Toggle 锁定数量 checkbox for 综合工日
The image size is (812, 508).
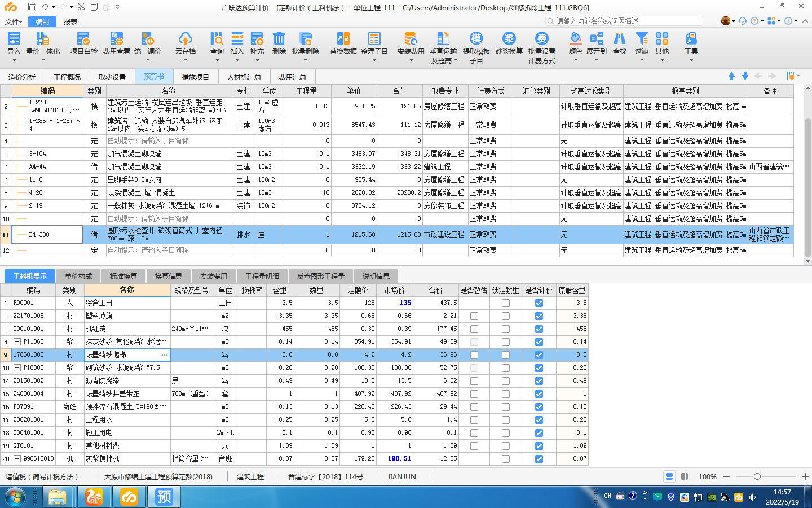(506, 303)
